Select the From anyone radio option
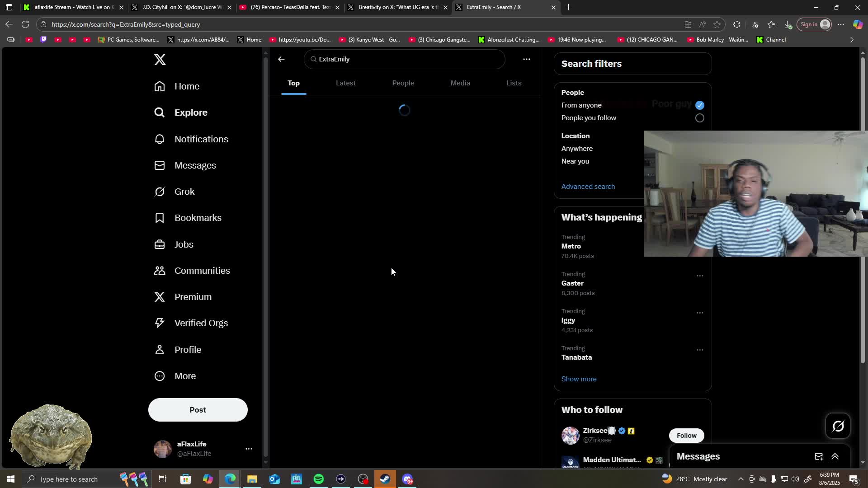The image size is (868, 488). coord(700,105)
